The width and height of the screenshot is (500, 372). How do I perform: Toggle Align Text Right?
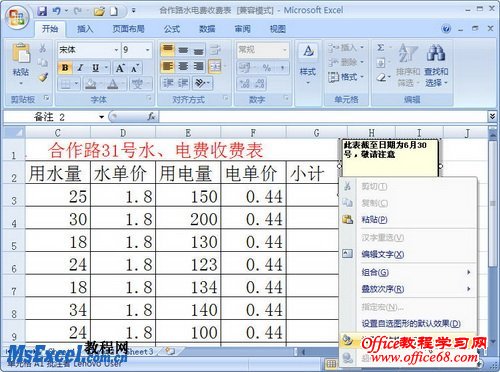click(198, 66)
